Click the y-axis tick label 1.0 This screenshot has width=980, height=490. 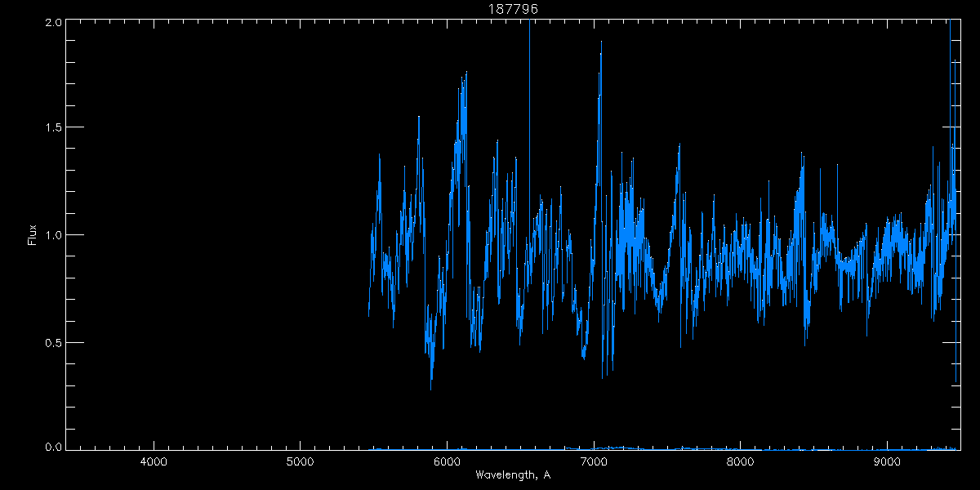54,235
